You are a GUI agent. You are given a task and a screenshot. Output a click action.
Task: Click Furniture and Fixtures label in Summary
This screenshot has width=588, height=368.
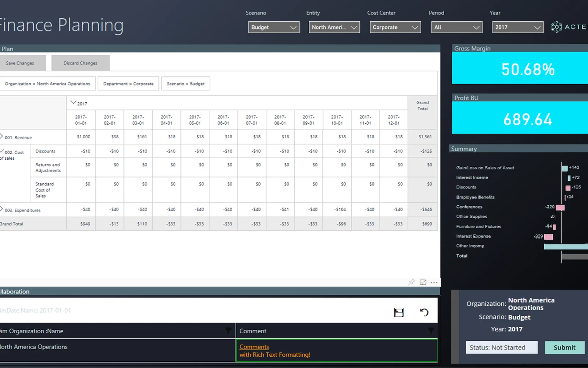click(x=478, y=227)
